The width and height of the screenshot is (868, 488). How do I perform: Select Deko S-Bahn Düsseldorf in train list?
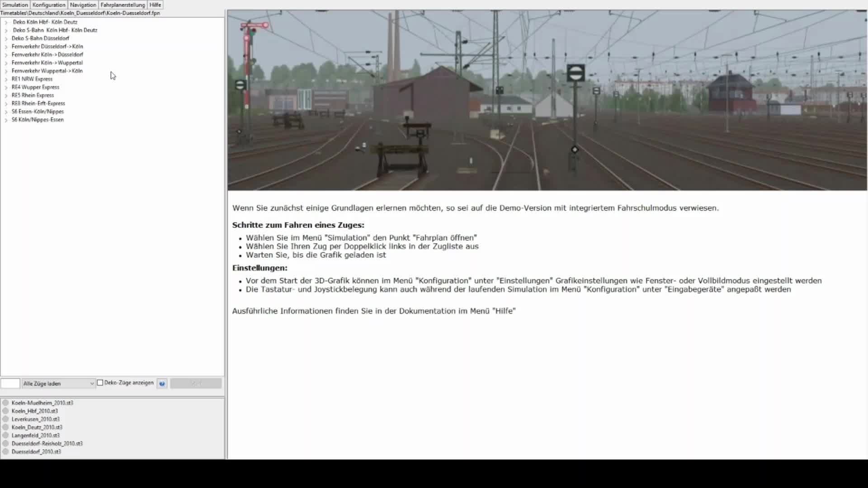point(40,38)
